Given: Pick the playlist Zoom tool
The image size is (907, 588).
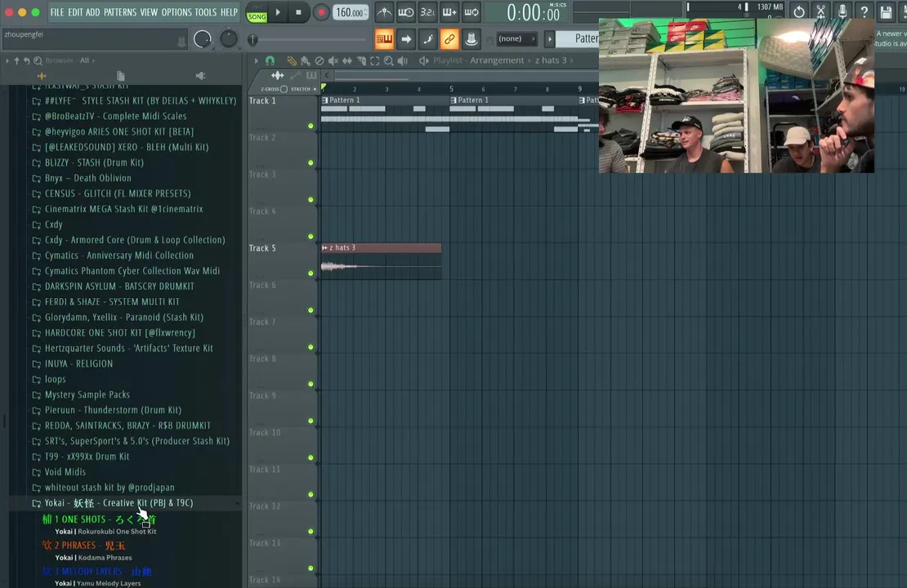Looking at the screenshot, I should click(389, 60).
